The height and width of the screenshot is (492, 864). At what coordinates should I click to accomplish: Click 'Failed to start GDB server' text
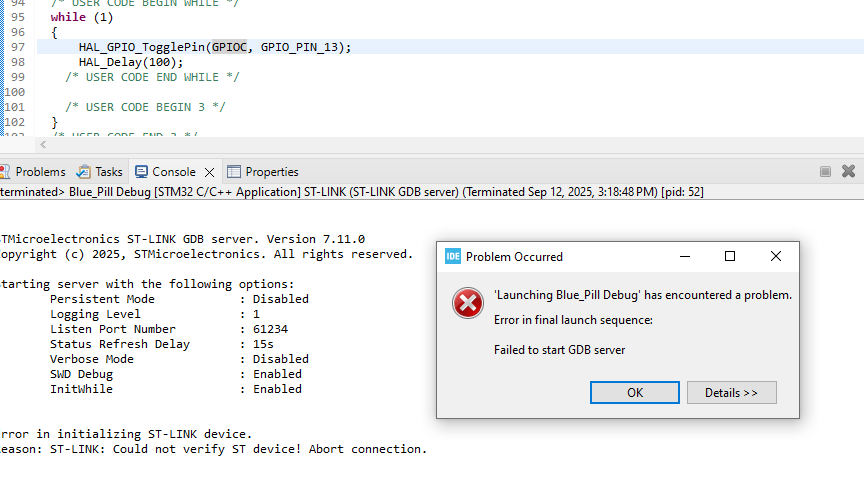(x=559, y=350)
